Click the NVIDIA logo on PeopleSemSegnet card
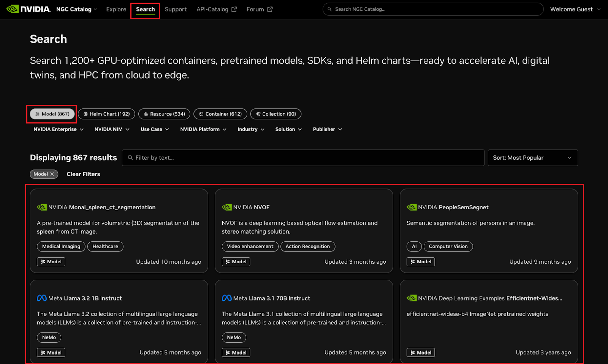This screenshot has height=364, width=608. click(412, 207)
